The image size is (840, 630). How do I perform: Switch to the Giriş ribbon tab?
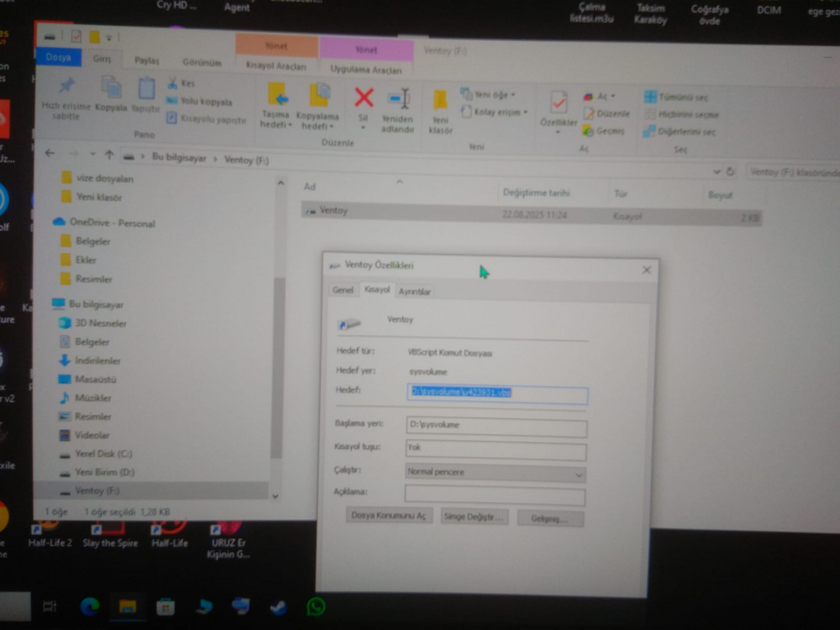pos(101,58)
